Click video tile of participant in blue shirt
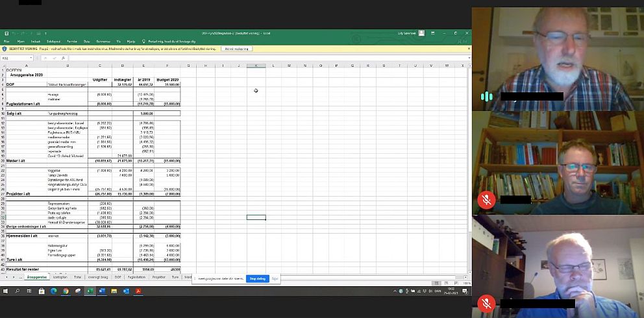Viewport: 644px width, 318px height. (558, 266)
